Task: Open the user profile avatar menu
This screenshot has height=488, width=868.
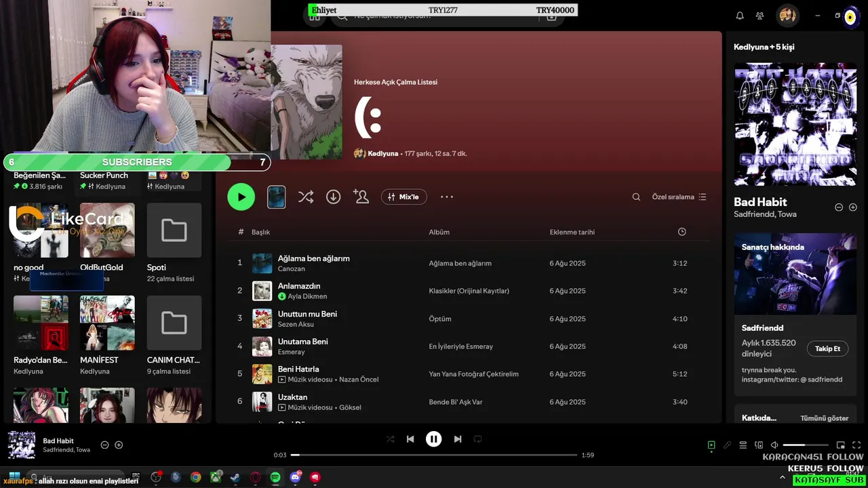Action: pyautogui.click(x=787, y=16)
